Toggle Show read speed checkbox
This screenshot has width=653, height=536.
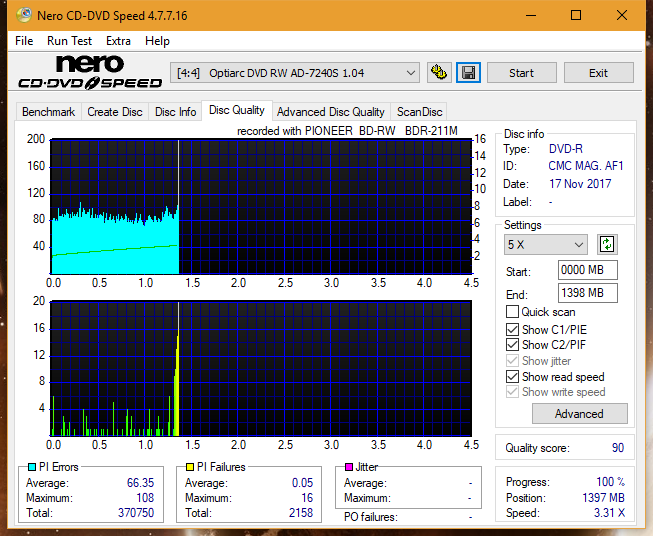pos(512,377)
